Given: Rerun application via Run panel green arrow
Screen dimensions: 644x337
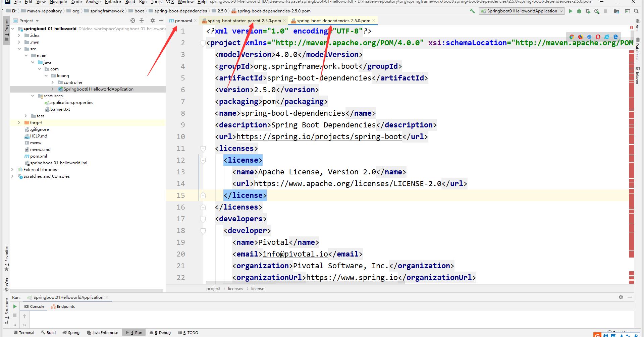Looking at the screenshot, I should click(15, 306).
